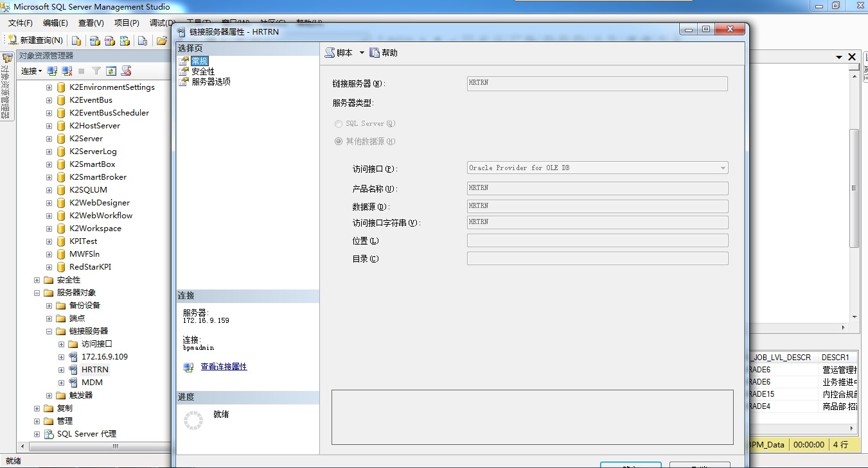
Task: Open the 项目(P) menu
Action: pyautogui.click(x=127, y=23)
